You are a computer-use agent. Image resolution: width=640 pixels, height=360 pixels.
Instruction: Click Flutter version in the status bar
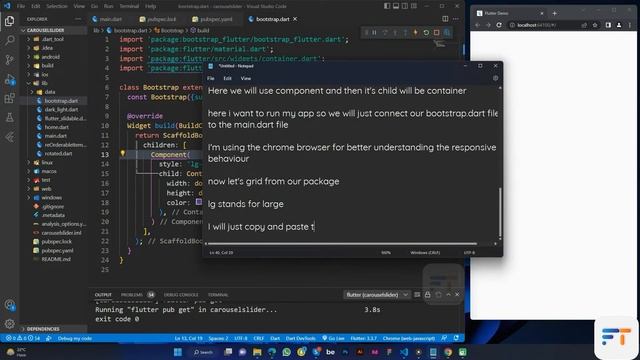click(364, 338)
